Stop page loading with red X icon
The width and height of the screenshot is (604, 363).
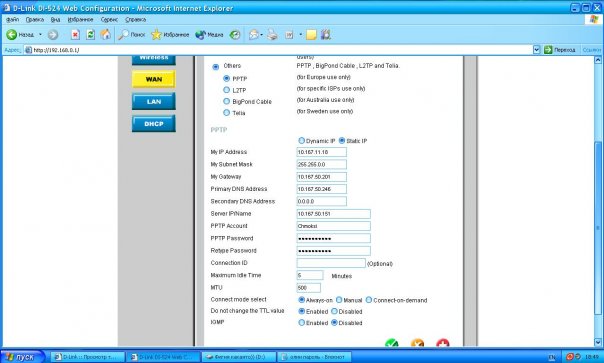coord(76,35)
